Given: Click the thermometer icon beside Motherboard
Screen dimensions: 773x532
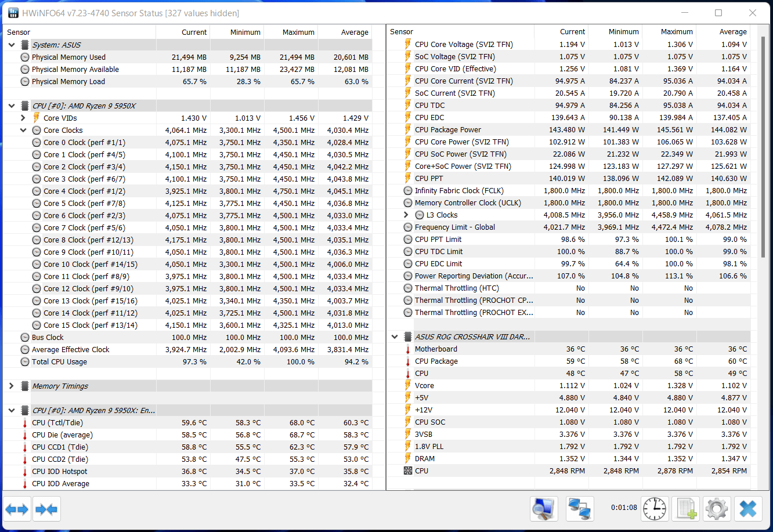Looking at the screenshot, I should click(408, 349).
